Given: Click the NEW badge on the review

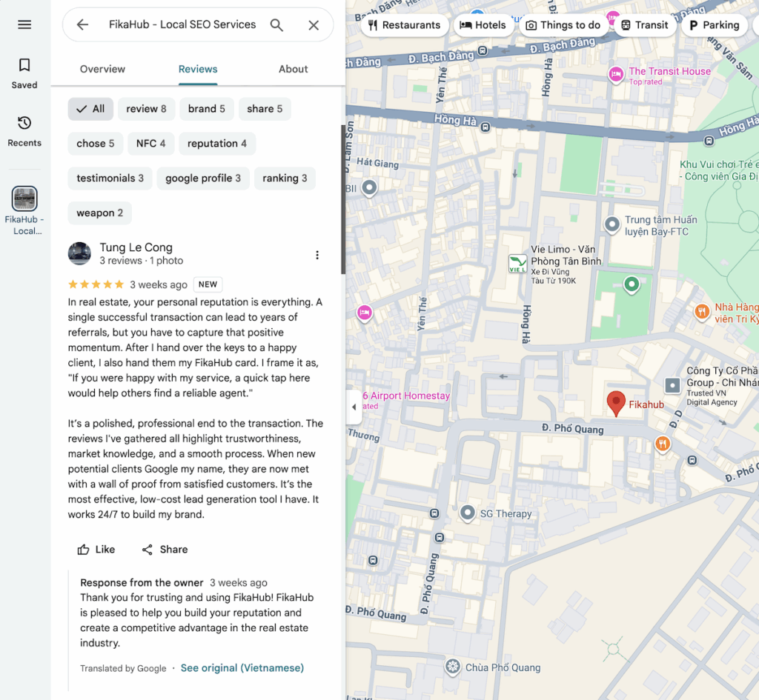Looking at the screenshot, I should pos(208,284).
